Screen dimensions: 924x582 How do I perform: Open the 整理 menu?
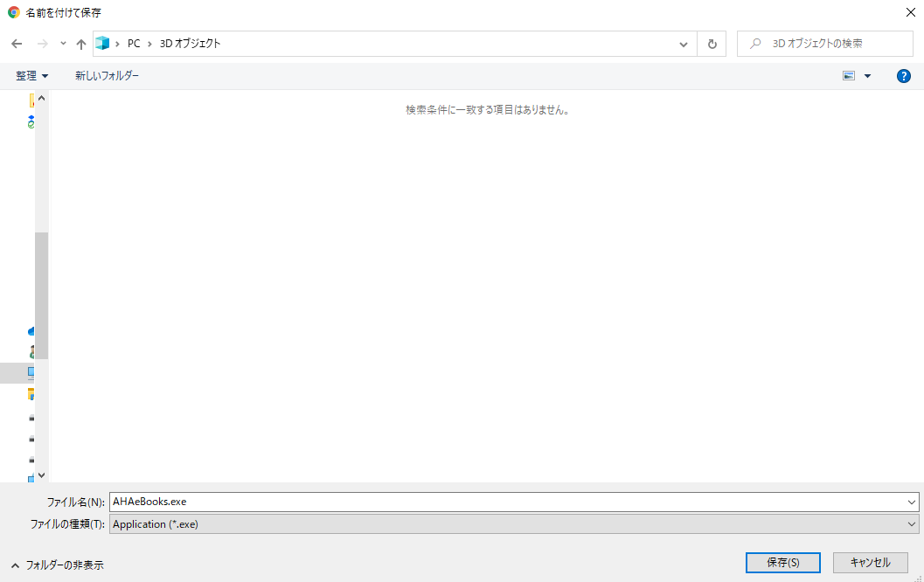(31, 76)
